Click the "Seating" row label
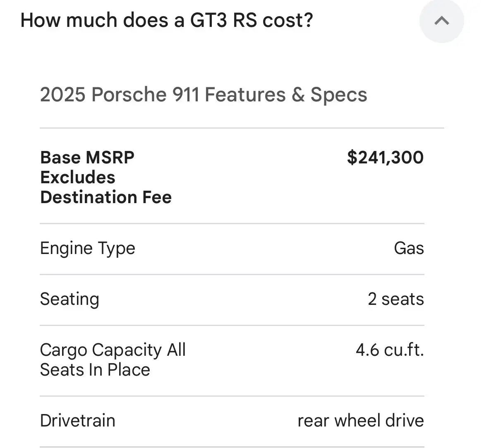484x448 pixels. coord(69,299)
